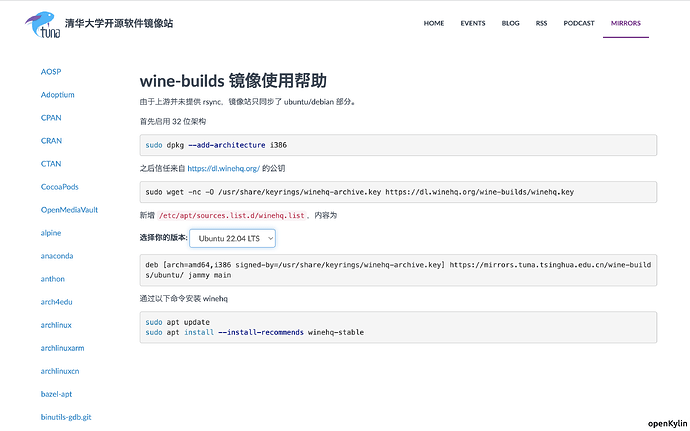Open alpine mirror help in sidebar
Image resolution: width=690 pixels, height=431 pixels.
click(51, 233)
